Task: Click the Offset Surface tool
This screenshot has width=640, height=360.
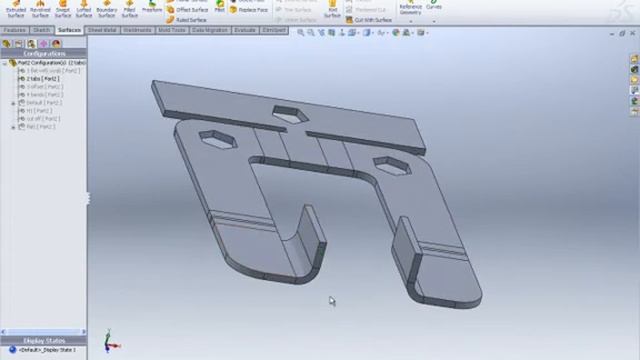Action: [187, 10]
